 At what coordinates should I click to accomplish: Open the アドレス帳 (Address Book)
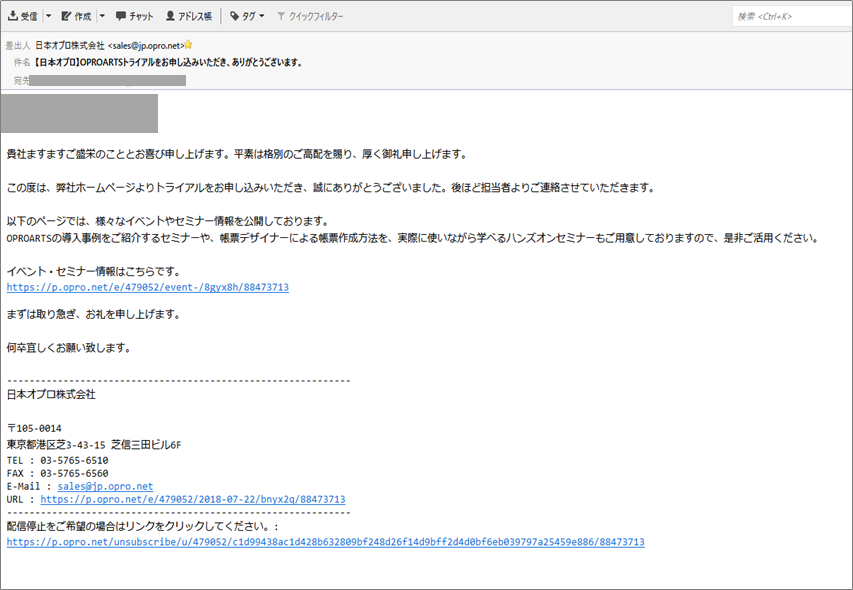188,16
